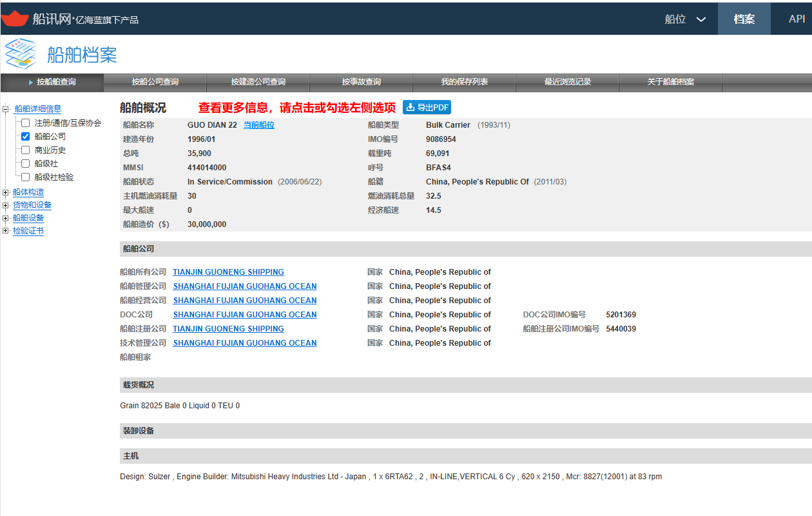The width and height of the screenshot is (812, 516).
Task: Uncheck the 船舶公司 checkbox
Action: 25,136
